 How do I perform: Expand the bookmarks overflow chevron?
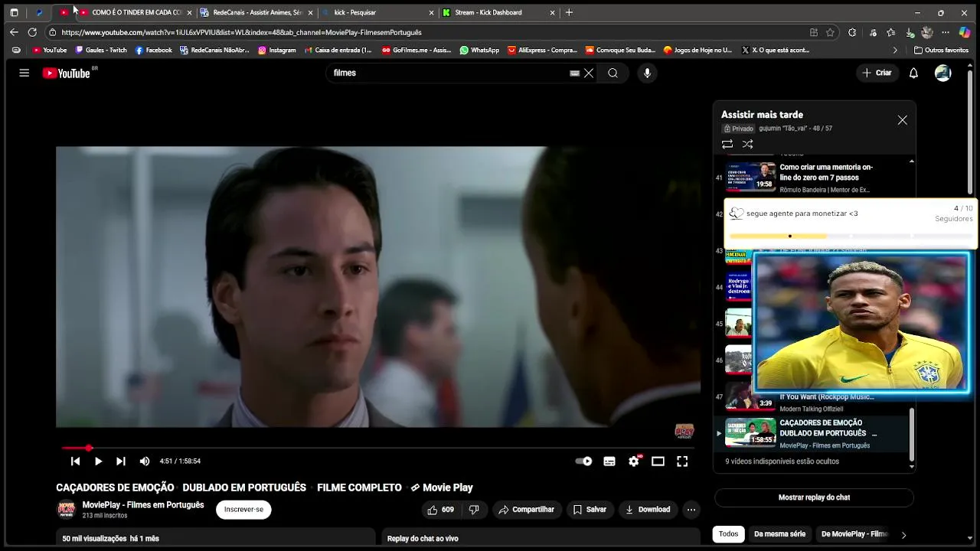click(895, 51)
